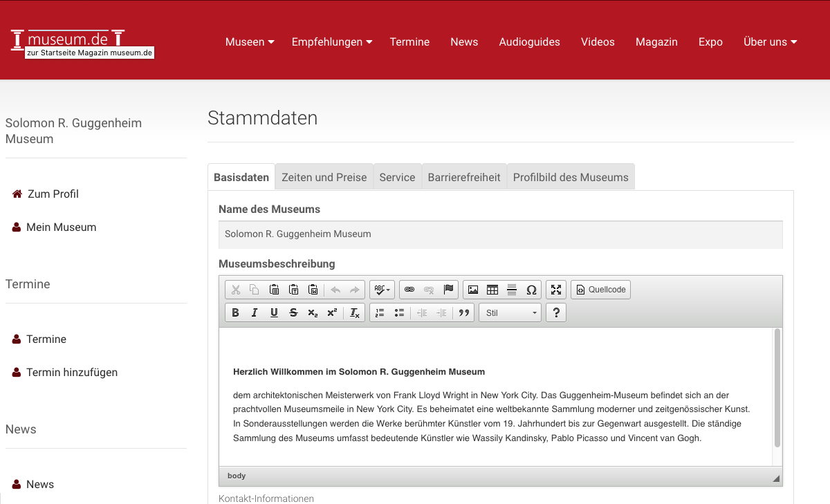Open Audioguides in top navigation
830x504 pixels.
point(530,42)
